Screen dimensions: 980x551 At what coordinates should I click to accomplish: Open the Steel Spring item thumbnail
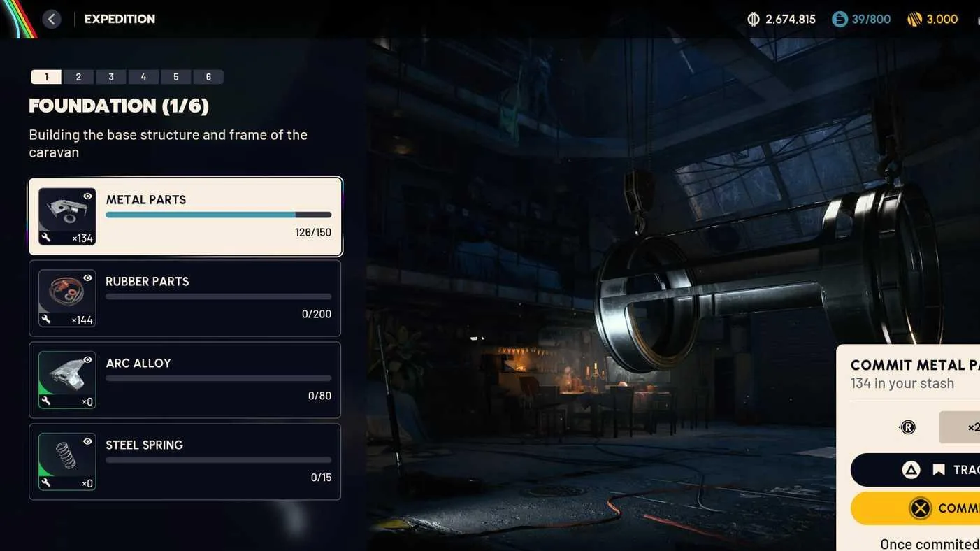pyautogui.click(x=67, y=461)
